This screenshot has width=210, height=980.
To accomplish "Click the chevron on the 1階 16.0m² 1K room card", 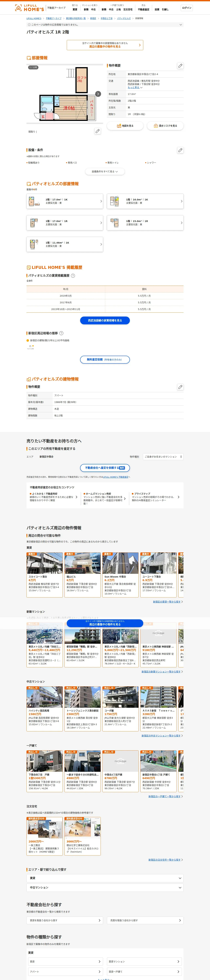I will [181, 201].
